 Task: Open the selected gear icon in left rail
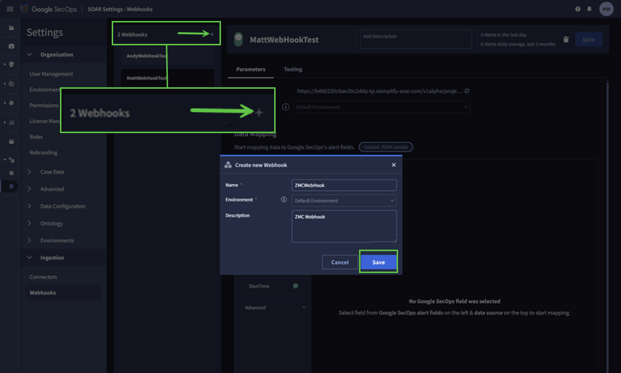(11, 186)
